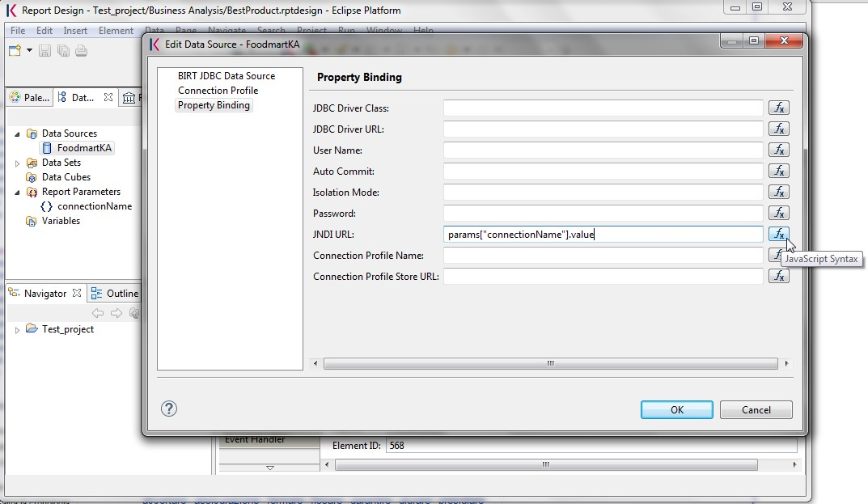Click into JDBC Driver Class field
This screenshot has width=868, height=504.
coord(603,108)
